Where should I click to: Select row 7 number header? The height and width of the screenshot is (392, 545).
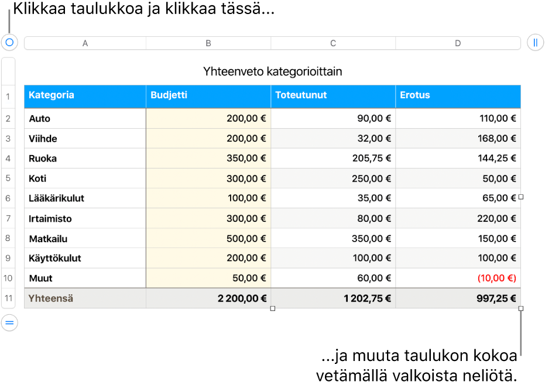[x=8, y=218]
